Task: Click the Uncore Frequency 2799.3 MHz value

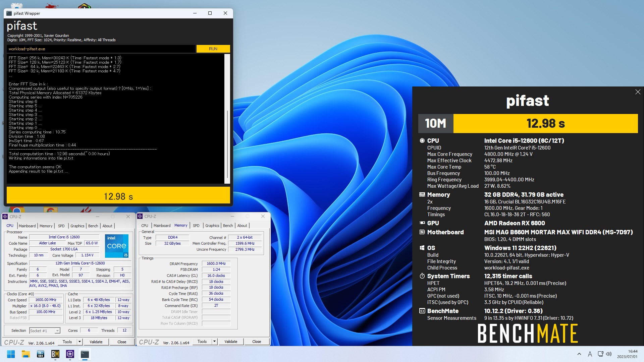Action: (x=245, y=250)
